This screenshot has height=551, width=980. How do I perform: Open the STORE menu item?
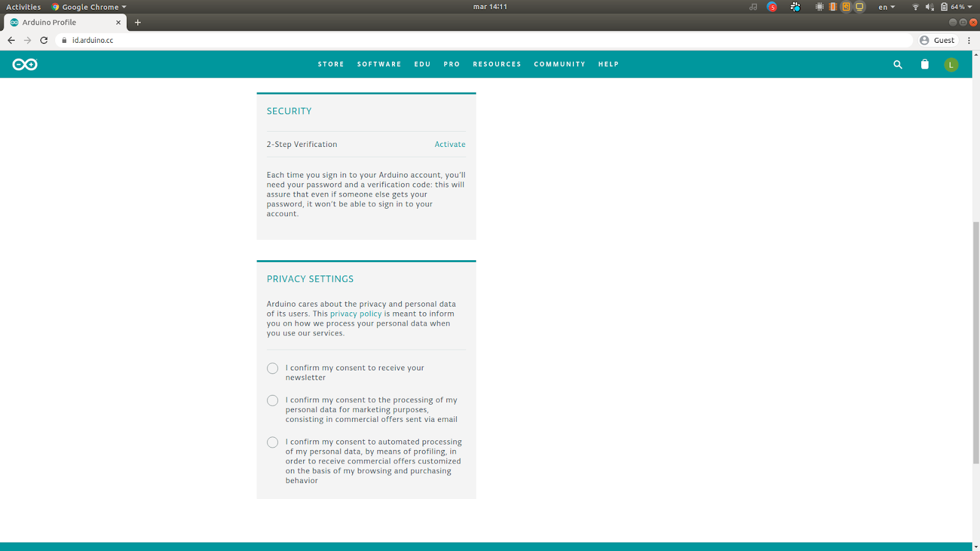[331, 64]
